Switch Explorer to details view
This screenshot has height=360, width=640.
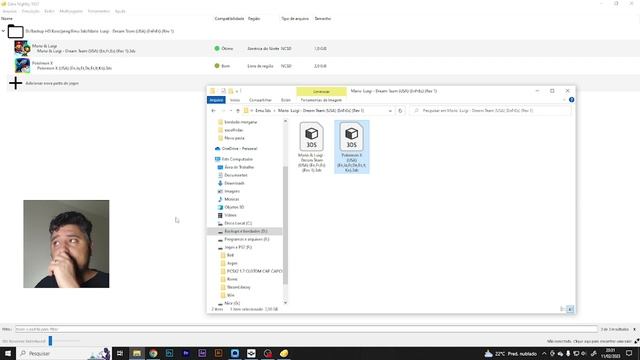coord(563,309)
